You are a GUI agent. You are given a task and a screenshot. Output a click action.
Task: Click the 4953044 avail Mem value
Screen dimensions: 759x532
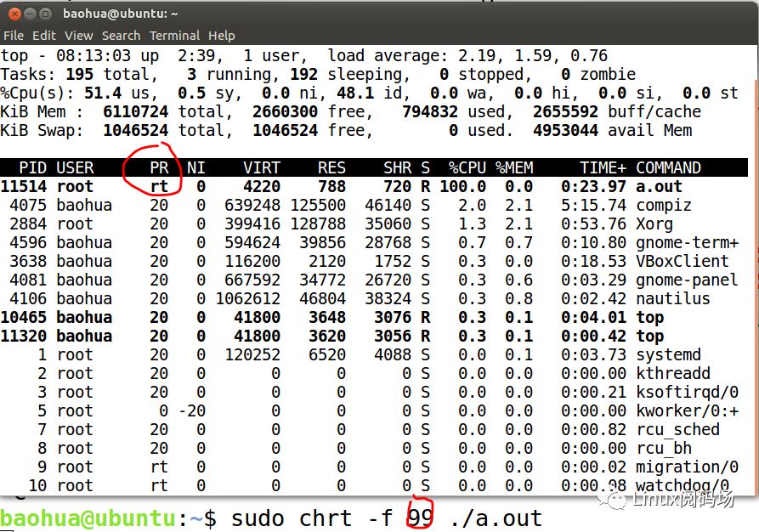coord(566,131)
